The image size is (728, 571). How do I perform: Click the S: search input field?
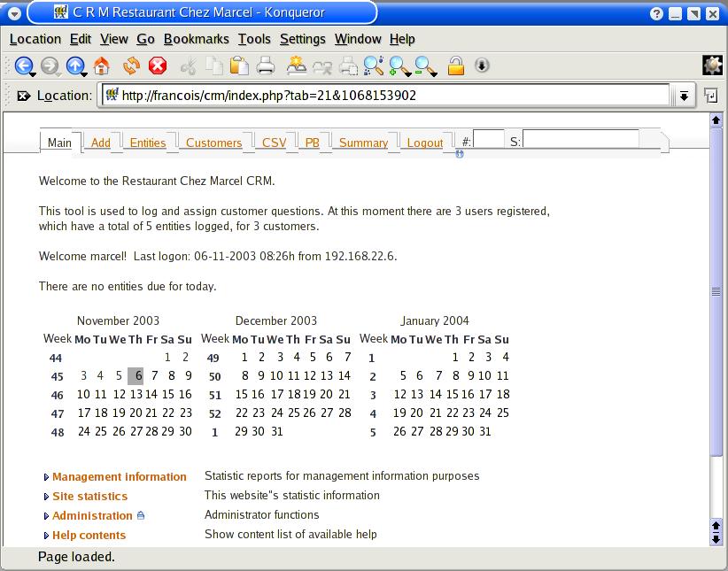(x=580, y=140)
